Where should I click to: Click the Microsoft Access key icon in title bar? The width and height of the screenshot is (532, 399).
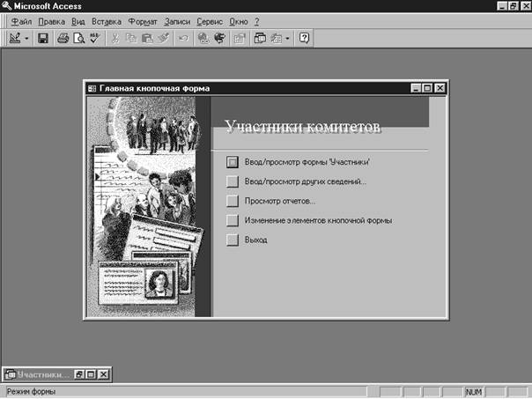[6, 6]
